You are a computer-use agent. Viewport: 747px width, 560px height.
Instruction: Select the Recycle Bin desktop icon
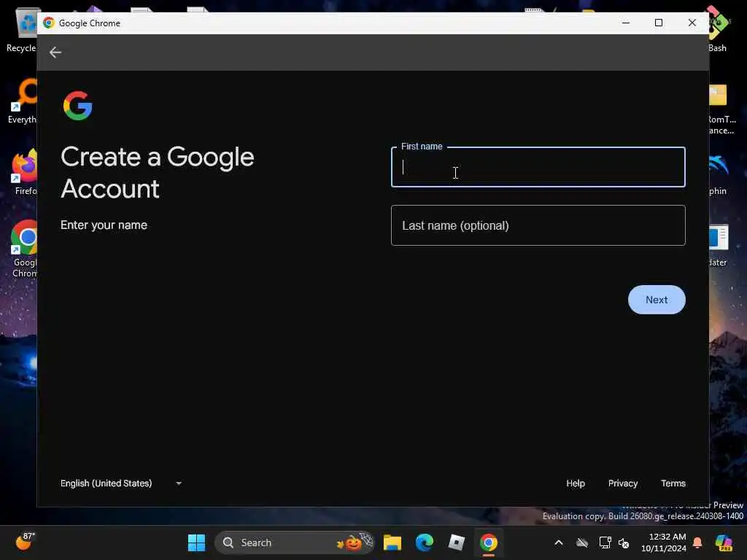(21, 31)
